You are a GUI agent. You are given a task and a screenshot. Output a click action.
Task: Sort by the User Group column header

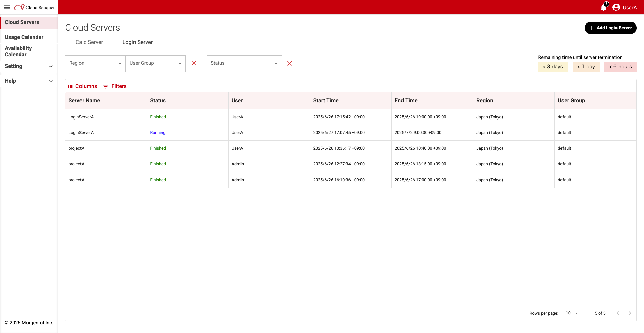point(595,101)
